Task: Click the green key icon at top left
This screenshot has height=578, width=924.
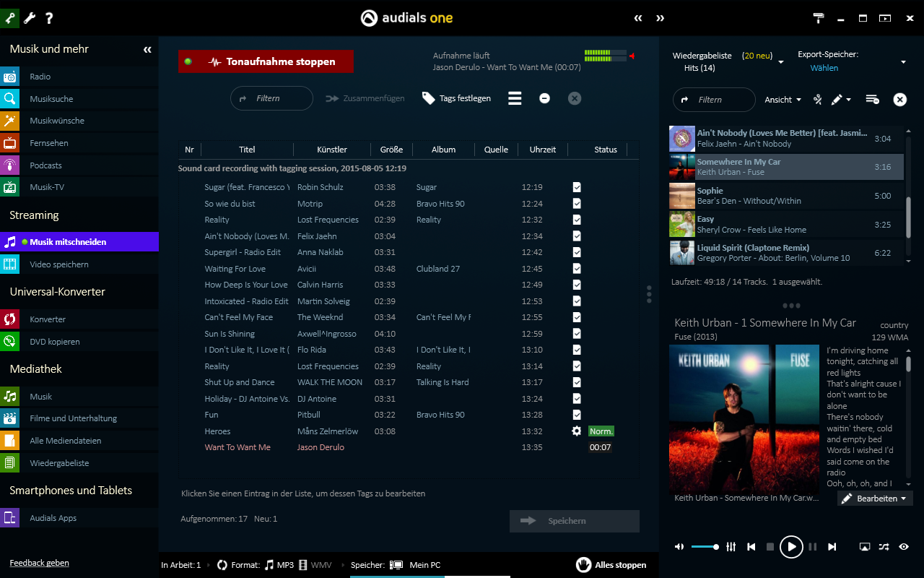Action: pos(10,18)
